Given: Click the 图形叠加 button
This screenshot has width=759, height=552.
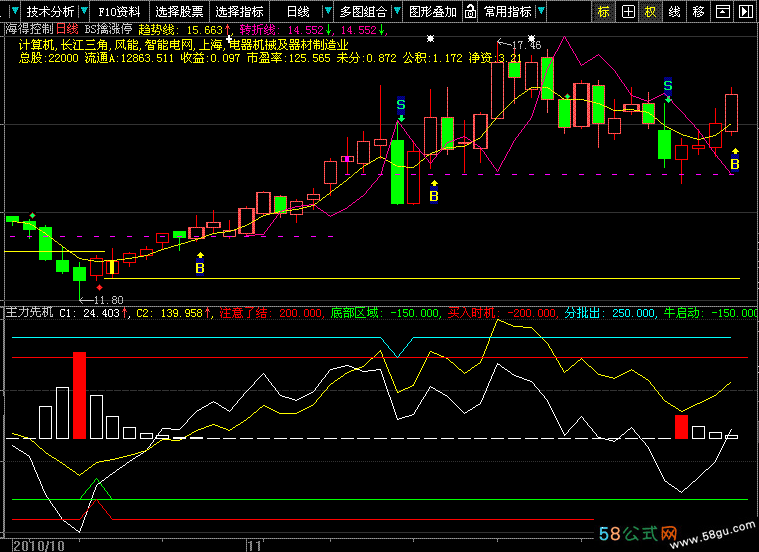Looking at the screenshot, I should coord(433,11).
